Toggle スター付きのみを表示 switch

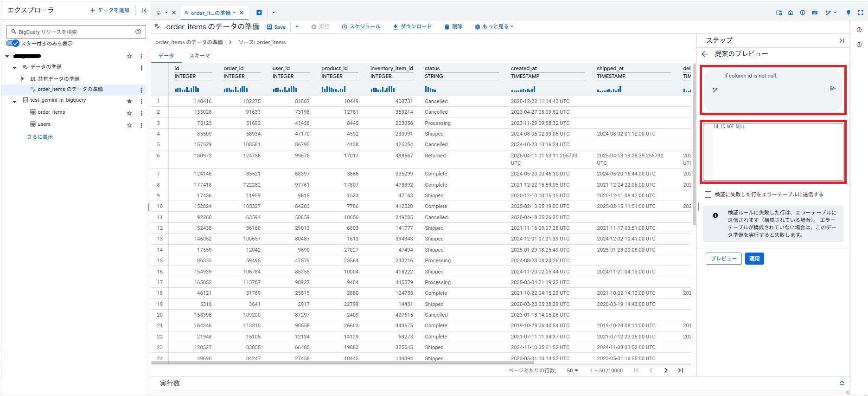click(13, 44)
